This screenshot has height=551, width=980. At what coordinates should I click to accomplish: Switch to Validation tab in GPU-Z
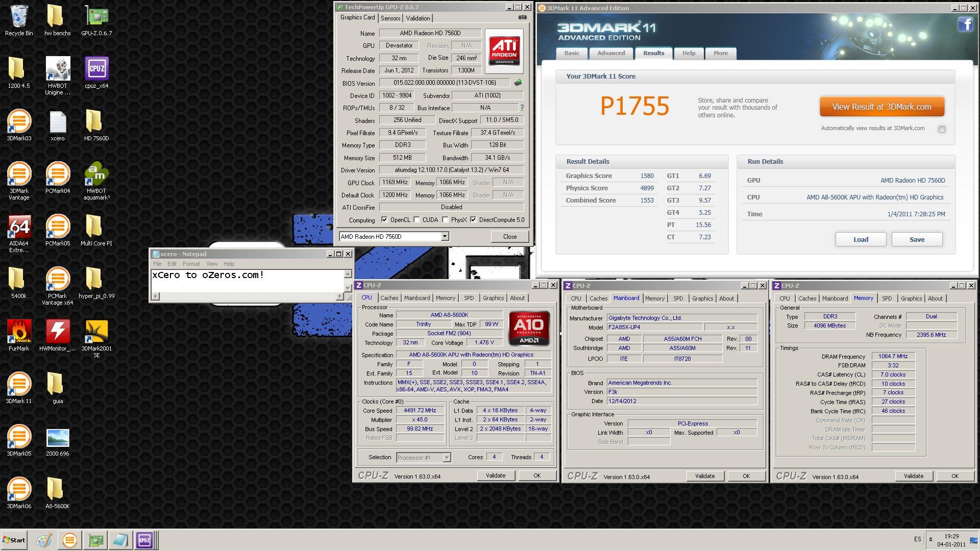[418, 18]
